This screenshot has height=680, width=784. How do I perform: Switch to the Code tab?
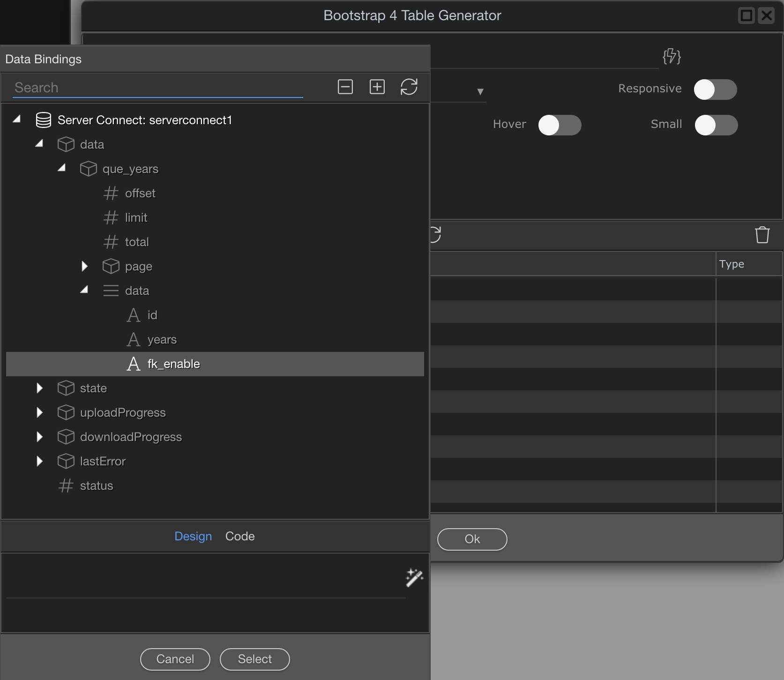click(x=240, y=536)
